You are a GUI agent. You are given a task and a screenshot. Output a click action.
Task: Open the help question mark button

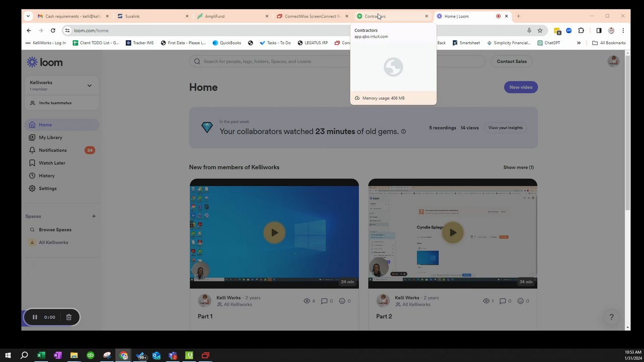click(x=612, y=317)
